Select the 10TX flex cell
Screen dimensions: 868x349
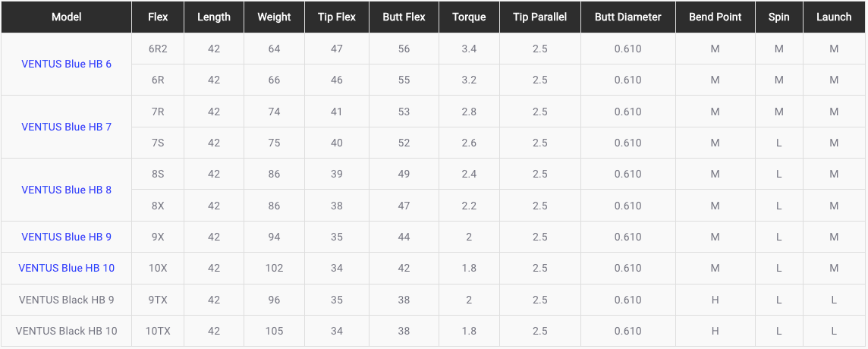click(158, 331)
